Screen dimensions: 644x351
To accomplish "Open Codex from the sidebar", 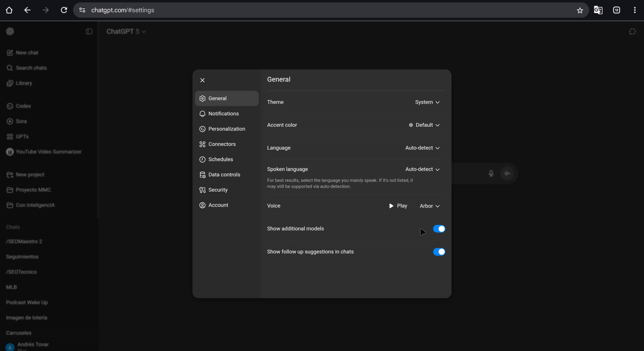I will (49, 106).
